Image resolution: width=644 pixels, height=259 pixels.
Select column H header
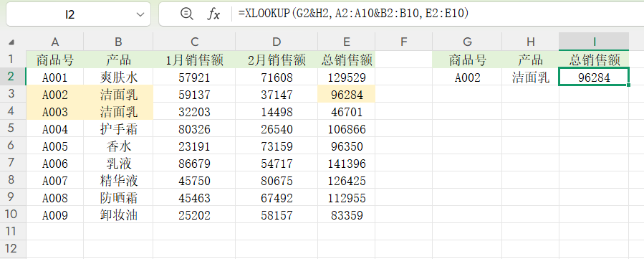coord(530,42)
